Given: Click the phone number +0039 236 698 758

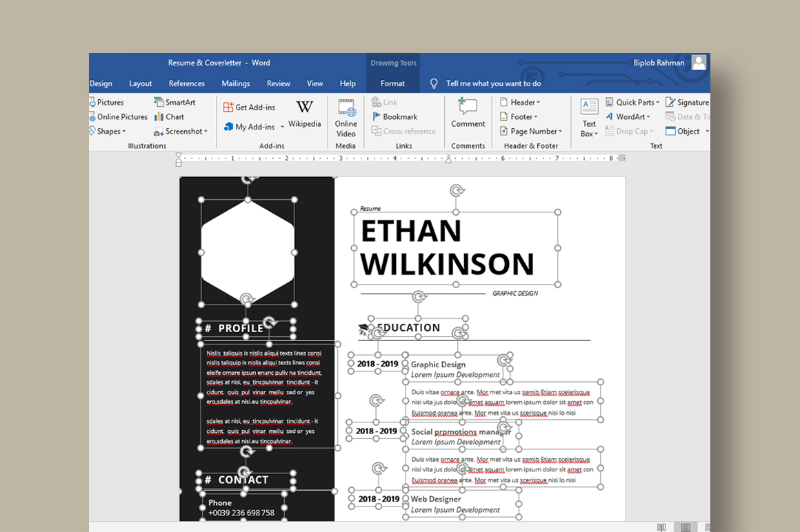Looking at the screenshot, I should pos(241,513).
